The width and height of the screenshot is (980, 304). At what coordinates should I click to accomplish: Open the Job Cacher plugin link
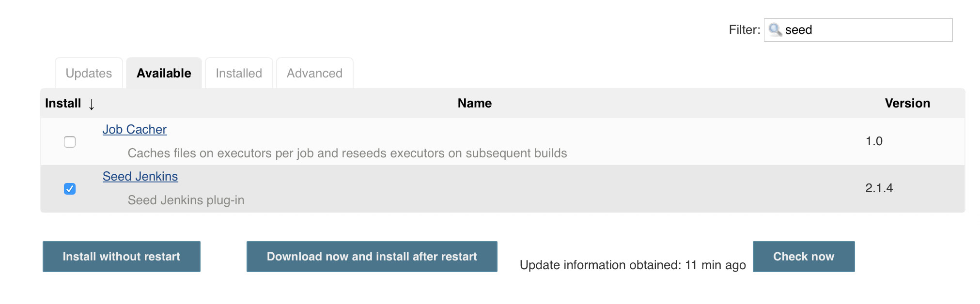pyautogui.click(x=135, y=130)
